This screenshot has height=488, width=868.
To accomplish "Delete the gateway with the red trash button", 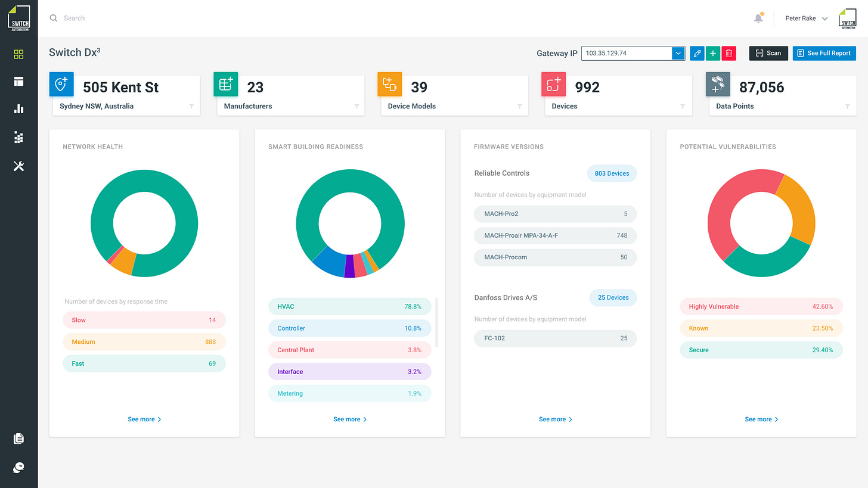I will tap(729, 53).
